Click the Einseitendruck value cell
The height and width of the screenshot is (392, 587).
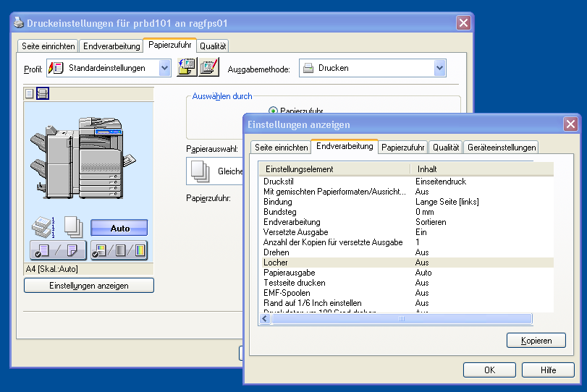click(x=441, y=182)
